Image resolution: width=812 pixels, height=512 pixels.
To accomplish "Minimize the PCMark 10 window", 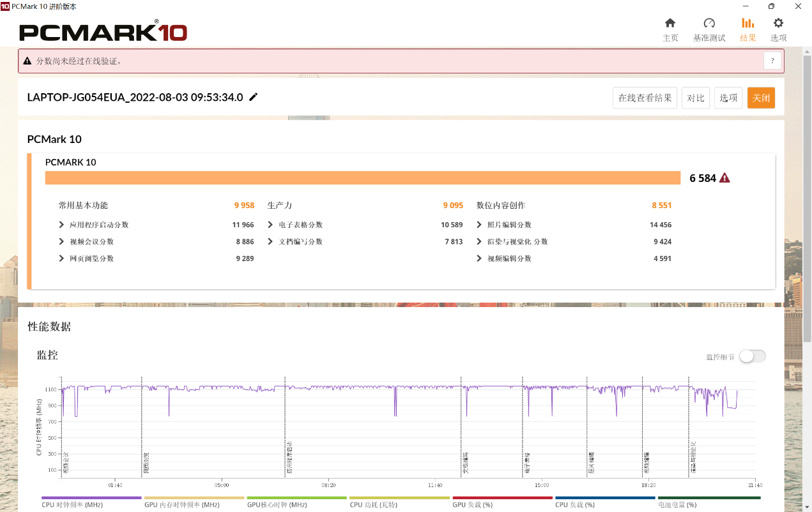I will coord(744,6).
